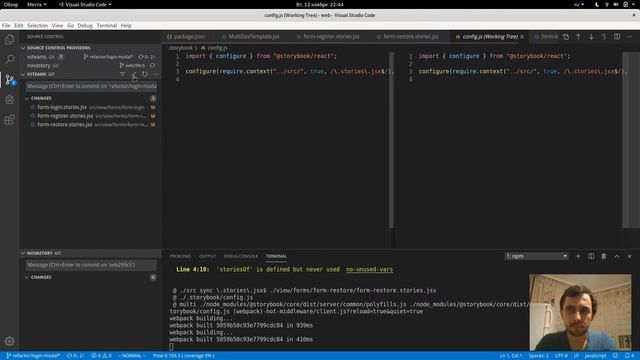Select the novastory source control provider
Image resolution: width=640 pixels, height=360 pixels.
pos(91,65)
